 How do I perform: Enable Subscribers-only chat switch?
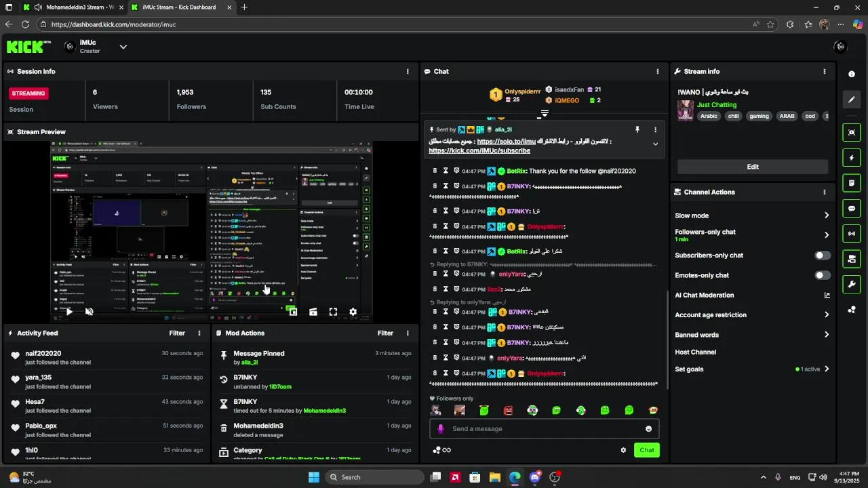823,256
